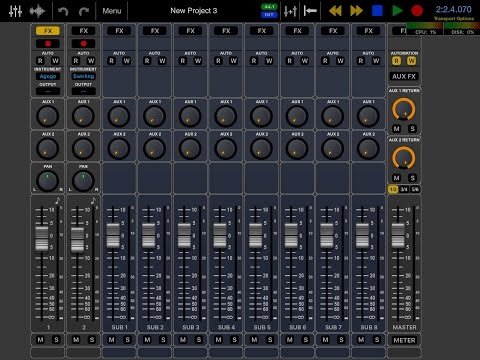Select the 5/6 aux page tab
Viewport: 480px width, 360px height.
click(x=415, y=189)
